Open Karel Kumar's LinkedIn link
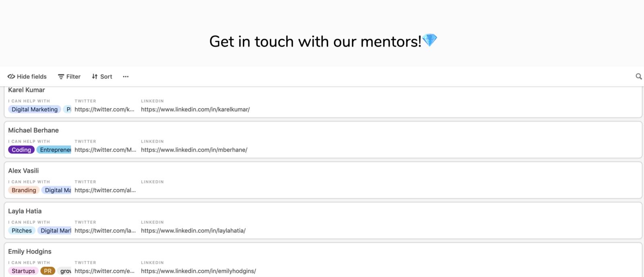Viewport: 644px width, 277px height. 195,110
